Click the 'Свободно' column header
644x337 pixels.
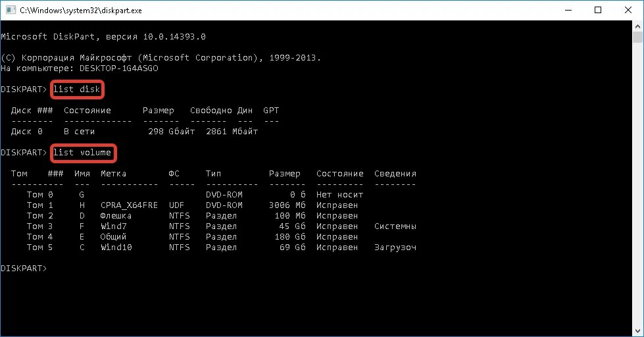(x=211, y=111)
